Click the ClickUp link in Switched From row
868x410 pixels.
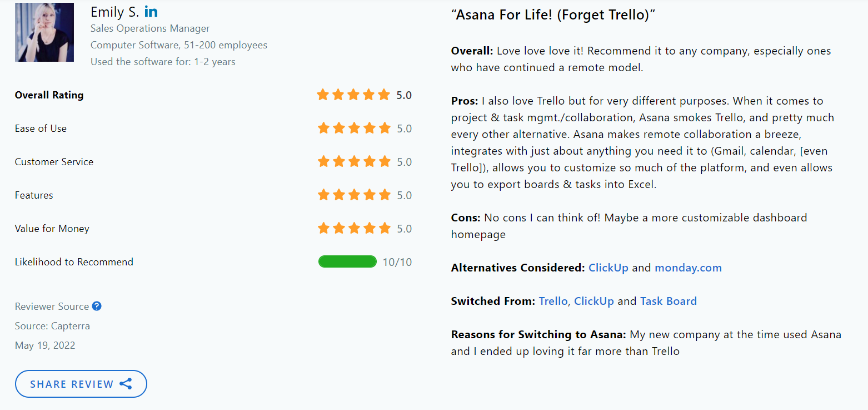594,301
